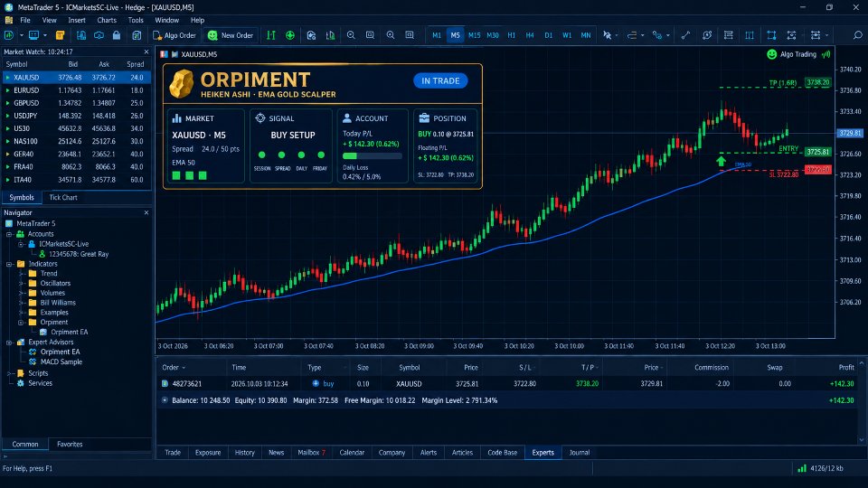Click the connection signal bars status icon

click(x=802, y=468)
